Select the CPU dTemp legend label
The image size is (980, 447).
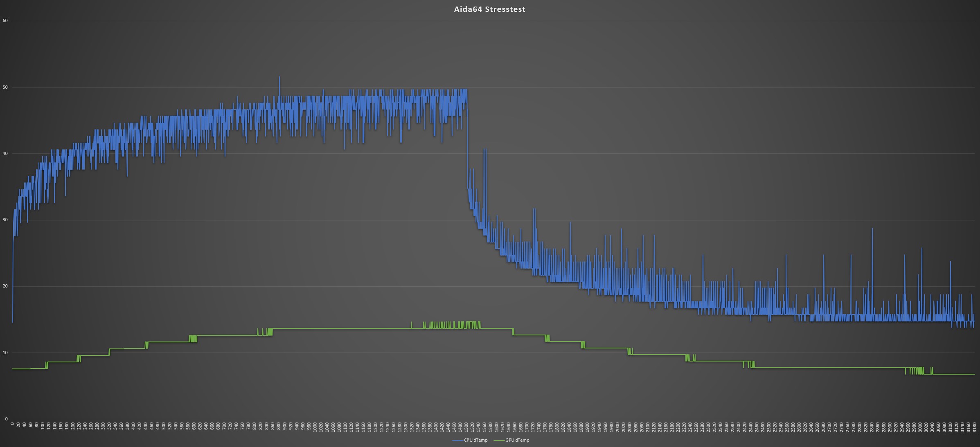475,440
